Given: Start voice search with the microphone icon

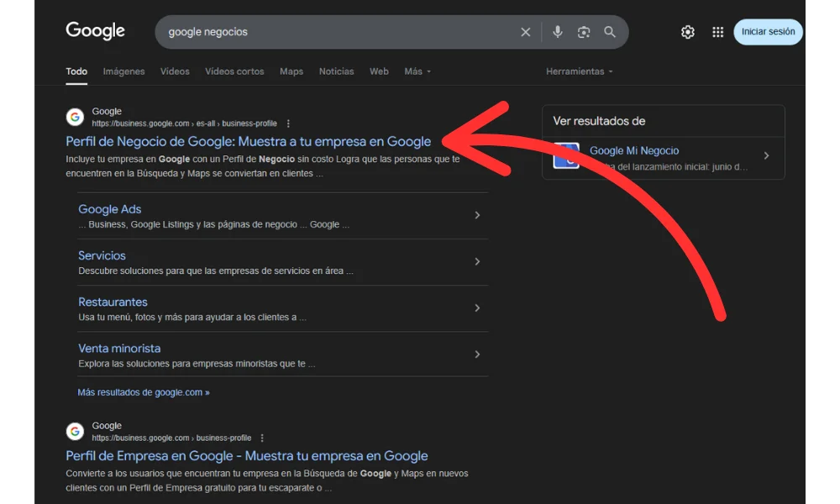Looking at the screenshot, I should click(x=558, y=32).
